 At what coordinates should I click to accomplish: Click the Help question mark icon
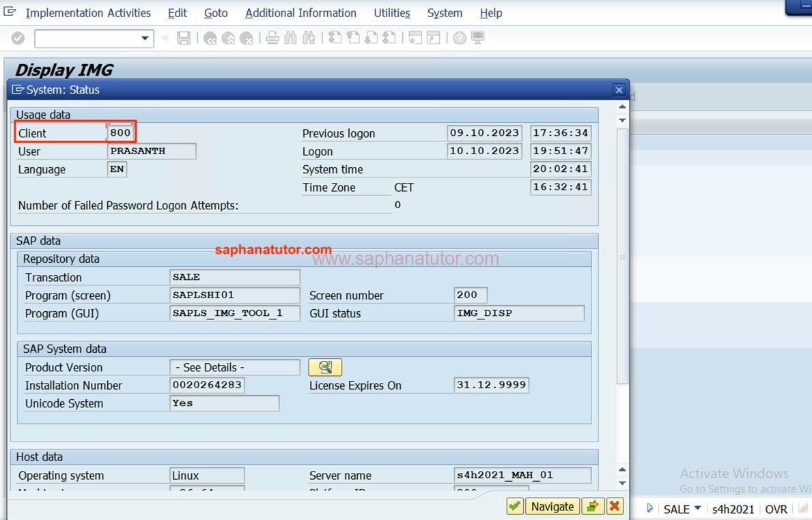click(460, 38)
